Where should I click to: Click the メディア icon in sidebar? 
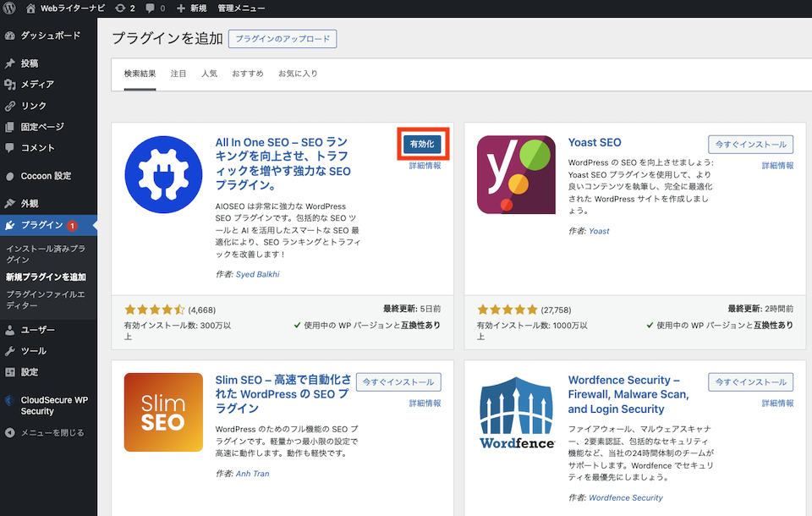click(10, 85)
